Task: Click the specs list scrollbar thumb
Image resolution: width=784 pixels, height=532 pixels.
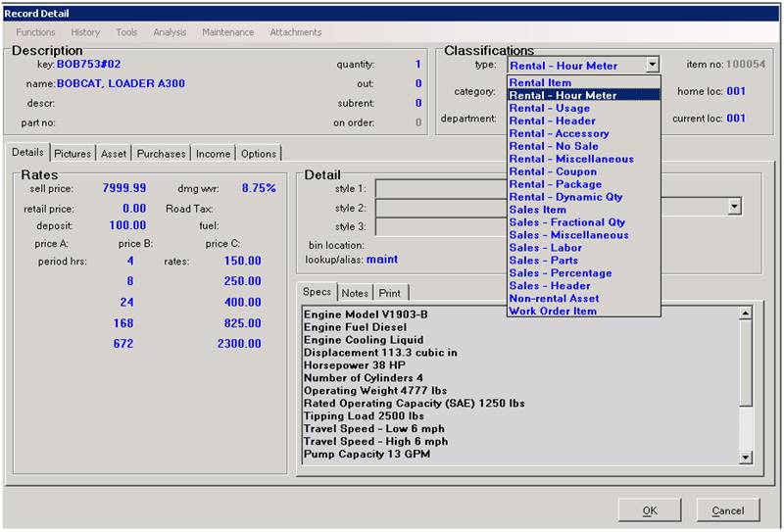Action: point(746,363)
